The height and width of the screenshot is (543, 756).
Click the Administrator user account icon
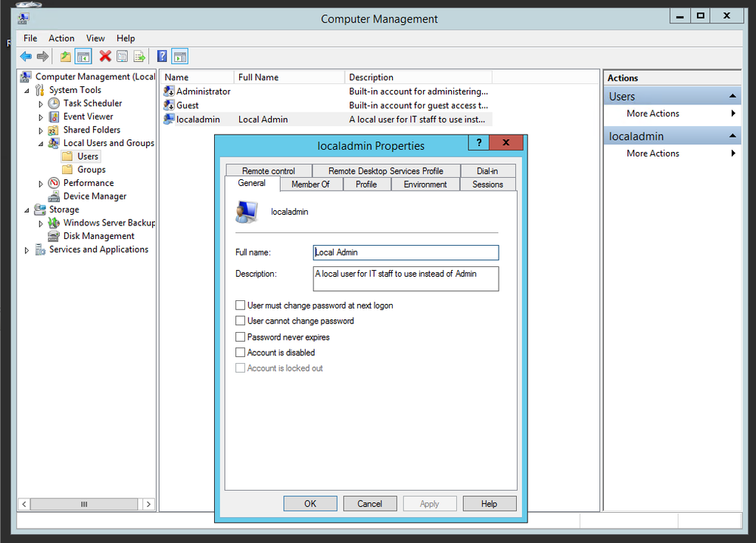click(169, 91)
